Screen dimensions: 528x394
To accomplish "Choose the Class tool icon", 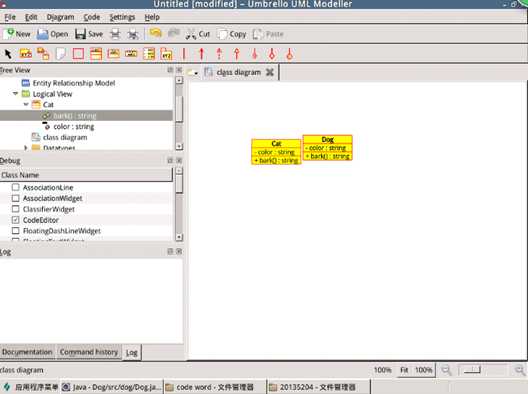I will (96, 54).
